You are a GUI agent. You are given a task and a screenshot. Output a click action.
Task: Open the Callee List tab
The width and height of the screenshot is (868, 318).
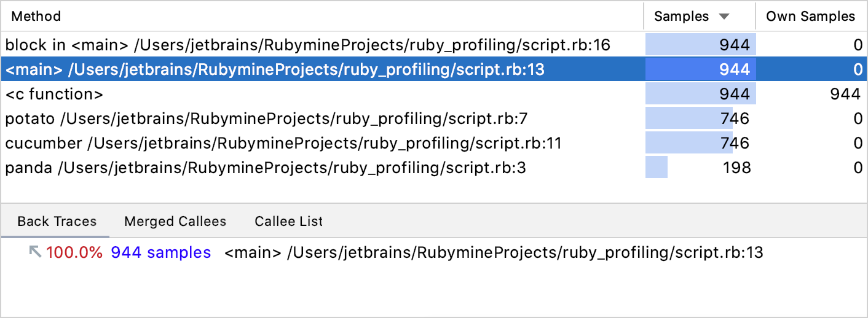click(x=288, y=222)
